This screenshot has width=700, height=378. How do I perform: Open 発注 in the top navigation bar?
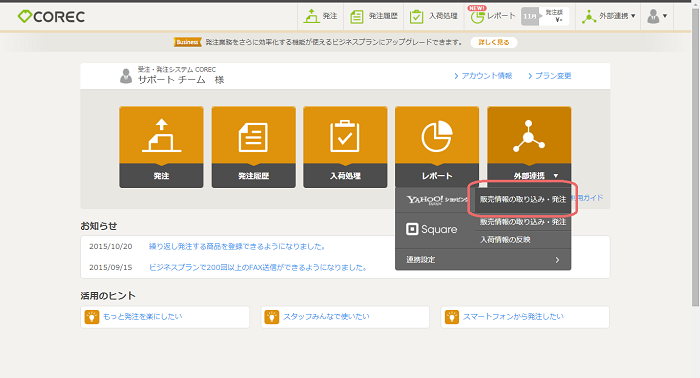tap(320, 16)
